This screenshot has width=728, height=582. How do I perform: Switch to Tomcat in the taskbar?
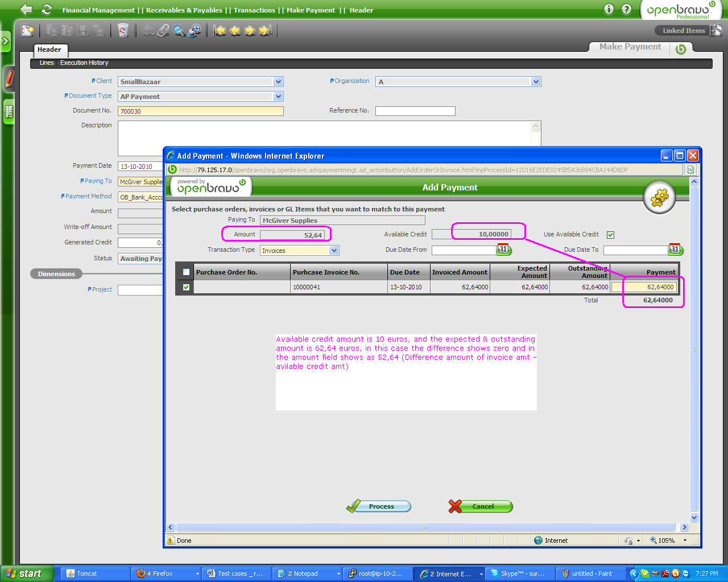point(96,574)
